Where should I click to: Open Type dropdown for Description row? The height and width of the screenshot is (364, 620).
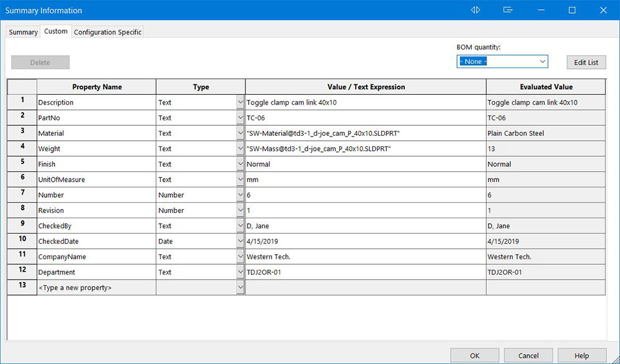[241, 102]
